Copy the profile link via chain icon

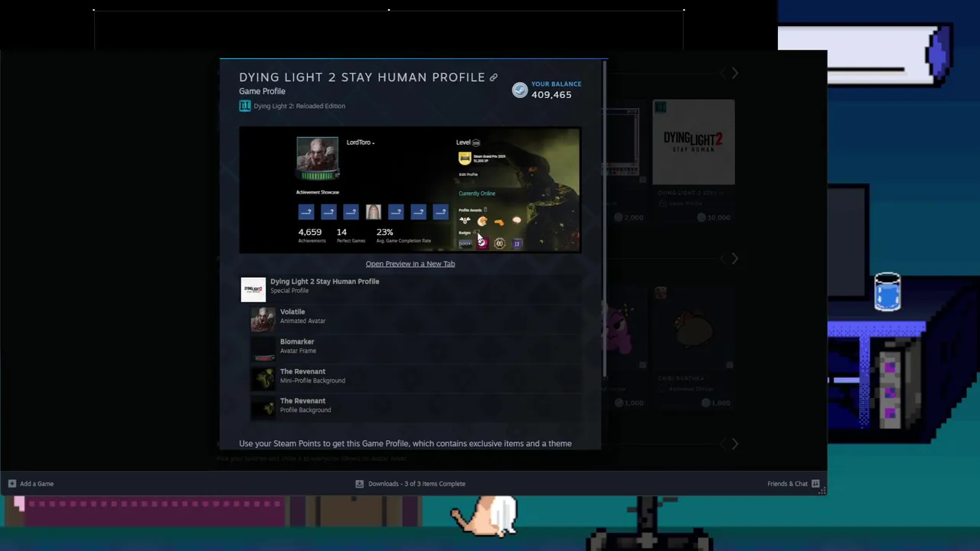click(x=494, y=77)
